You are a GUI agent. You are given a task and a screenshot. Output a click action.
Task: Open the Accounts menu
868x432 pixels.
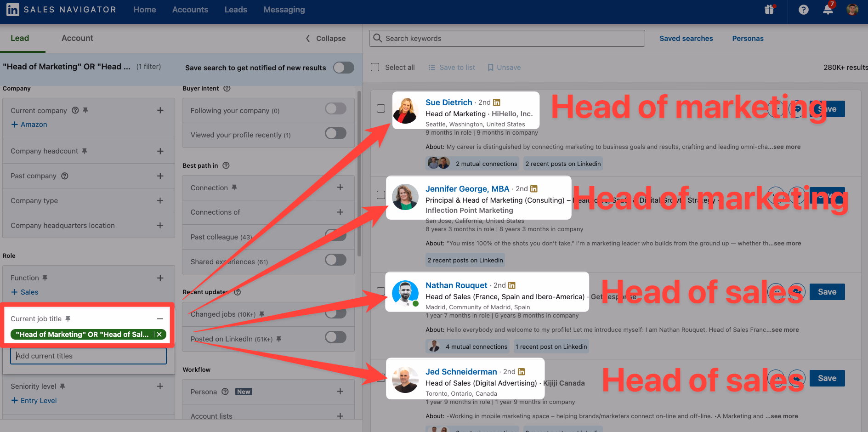190,10
